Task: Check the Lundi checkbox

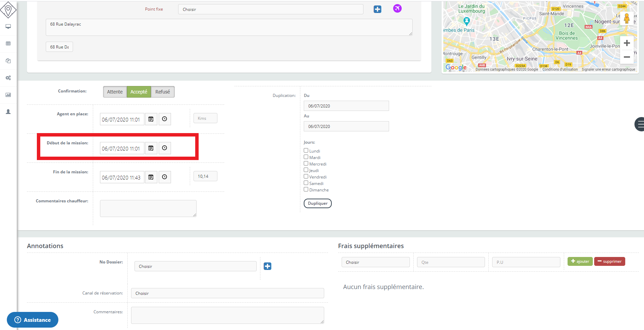Action: [x=306, y=150]
